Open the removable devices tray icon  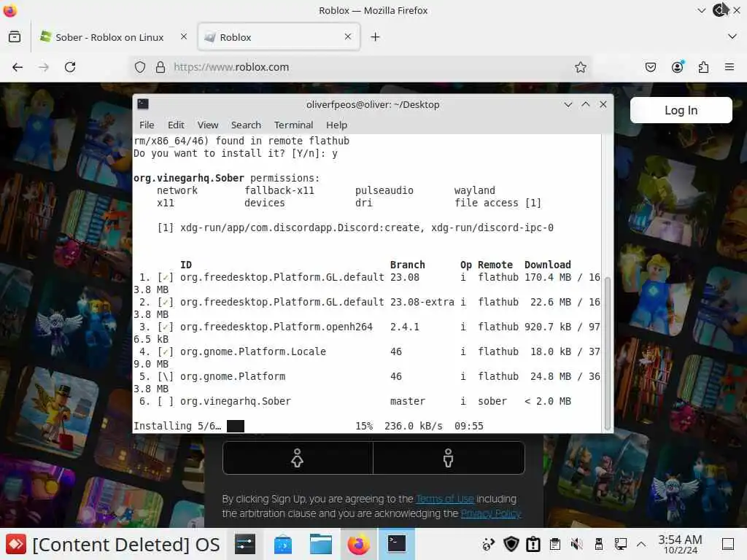tap(599, 544)
